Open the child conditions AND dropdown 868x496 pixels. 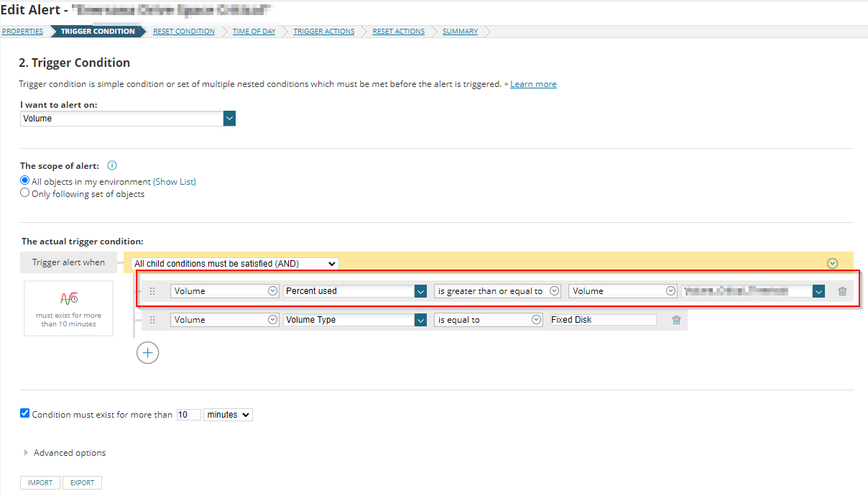(x=235, y=264)
